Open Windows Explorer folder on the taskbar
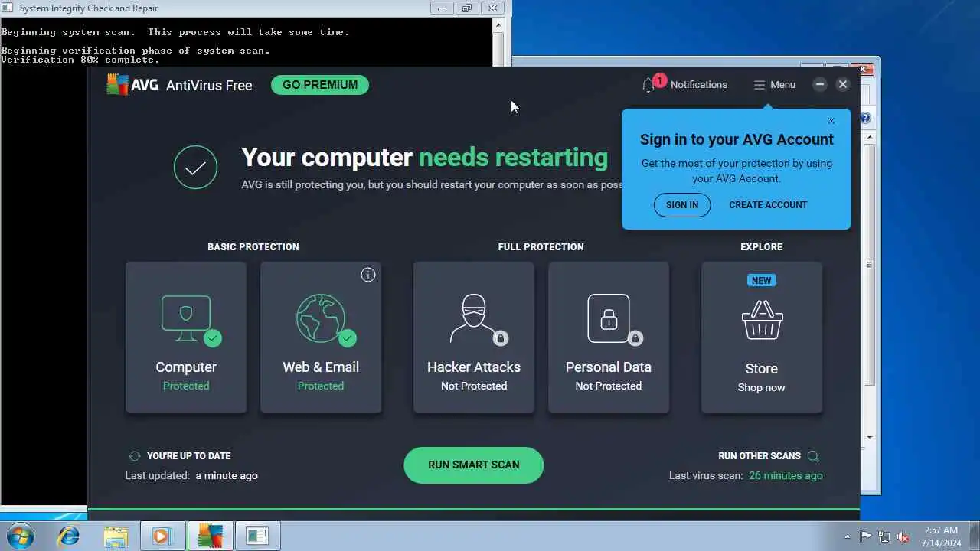The height and width of the screenshot is (551, 980). tap(116, 536)
